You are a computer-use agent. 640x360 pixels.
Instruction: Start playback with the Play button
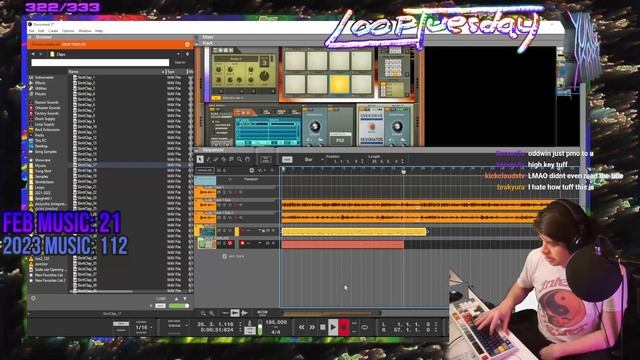(x=333, y=327)
